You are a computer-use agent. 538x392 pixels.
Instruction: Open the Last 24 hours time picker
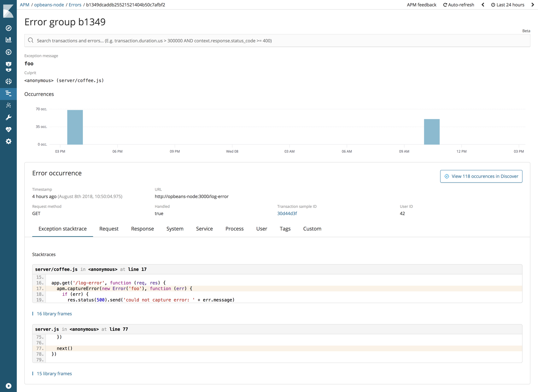point(507,5)
